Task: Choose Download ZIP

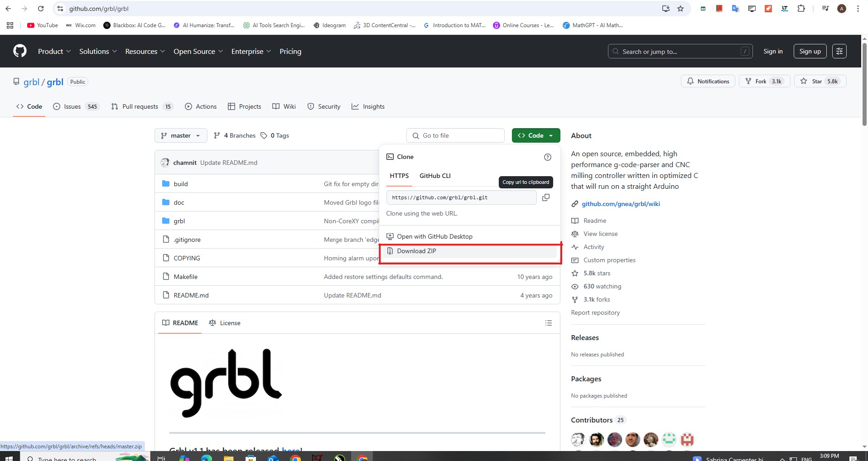Action: pos(470,251)
